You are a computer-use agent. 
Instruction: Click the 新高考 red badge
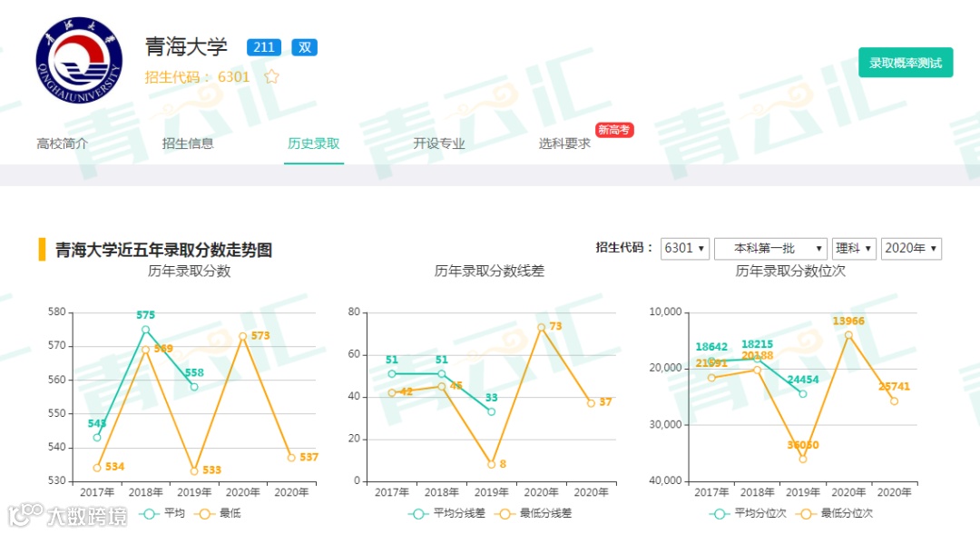coord(614,130)
